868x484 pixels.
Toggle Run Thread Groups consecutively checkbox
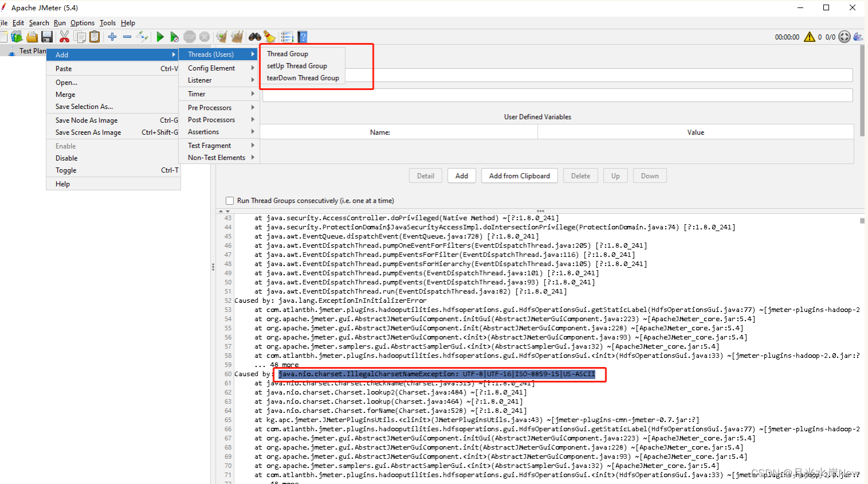coord(230,201)
